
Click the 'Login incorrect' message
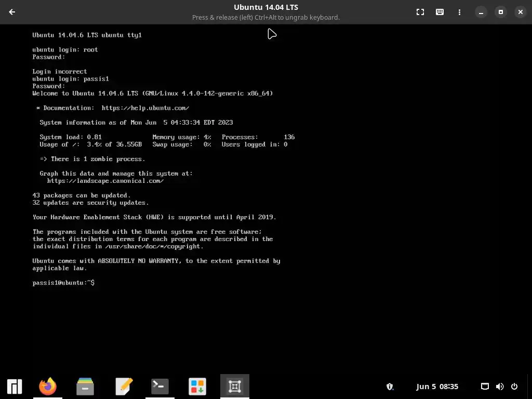point(60,72)
